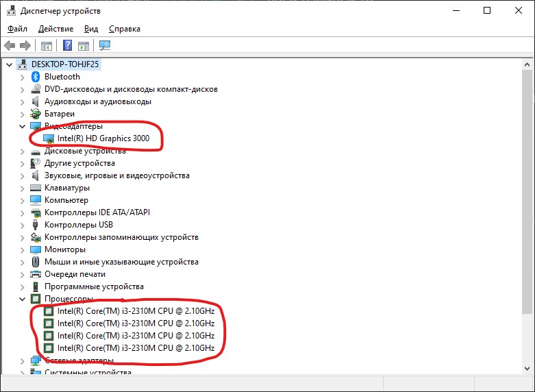
Task: Open the Справка menu
Action: (125, 29)
